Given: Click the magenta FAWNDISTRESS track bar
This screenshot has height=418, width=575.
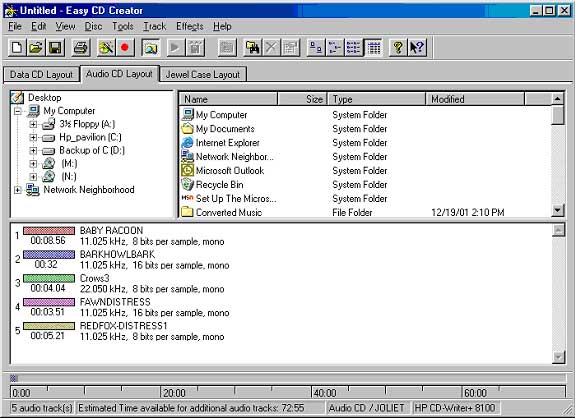Looking at the screenshot, I should (49, 302).
